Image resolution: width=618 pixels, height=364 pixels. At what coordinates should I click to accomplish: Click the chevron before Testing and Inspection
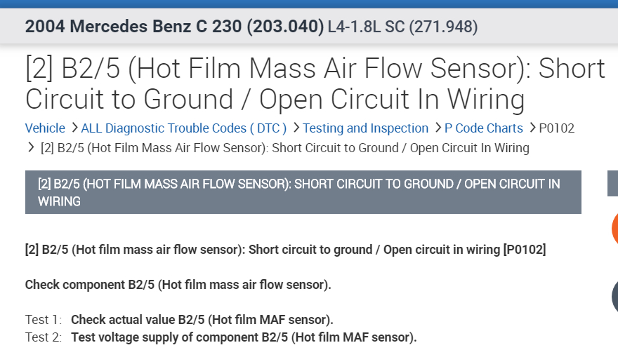[295, 128]
